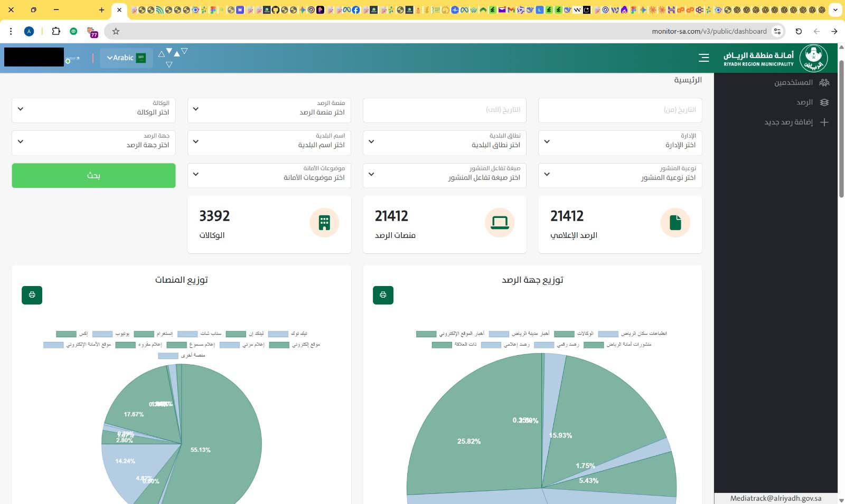Toggle the إنستغرام legend series visibility
The height and width of the screenshot is (504, 845).
point(153,334)
